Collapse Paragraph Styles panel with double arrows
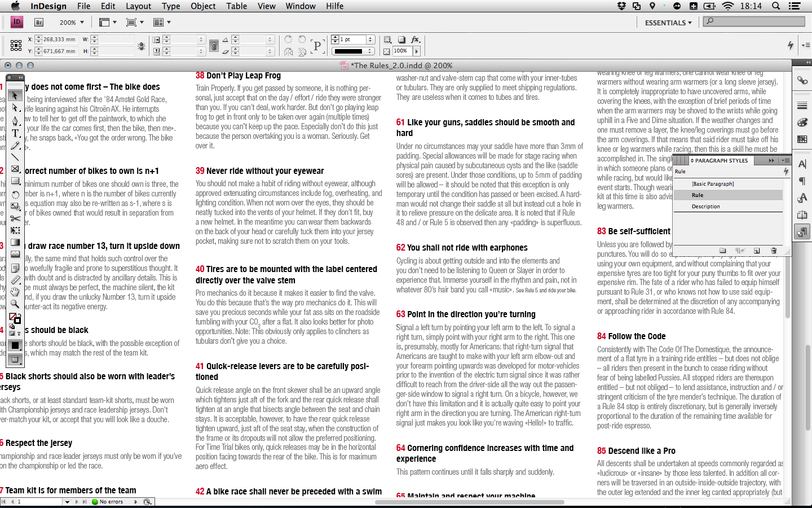This screenshot has width=812, height=508. click(x=771, y=160)
